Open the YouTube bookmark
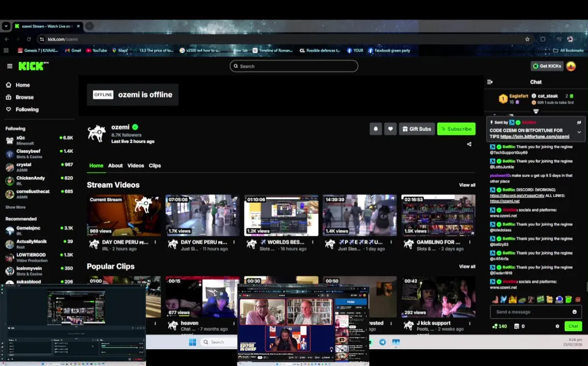This screenshot has width=588, height=366. click(97, 50)
